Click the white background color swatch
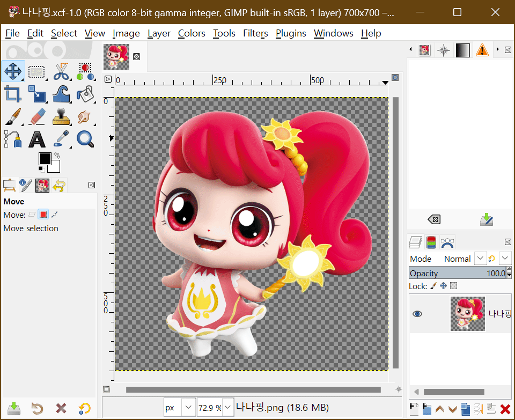 click(x=55, y=167)
